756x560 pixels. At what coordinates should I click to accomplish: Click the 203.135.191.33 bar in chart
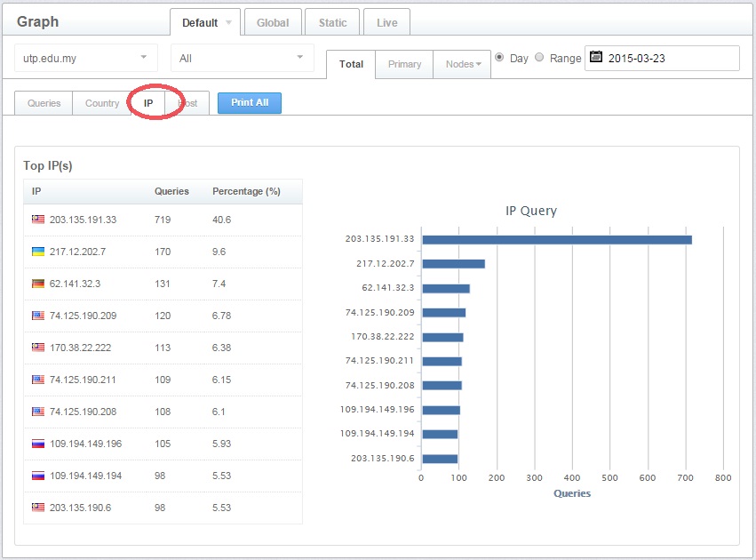click(x=556, y=239)
